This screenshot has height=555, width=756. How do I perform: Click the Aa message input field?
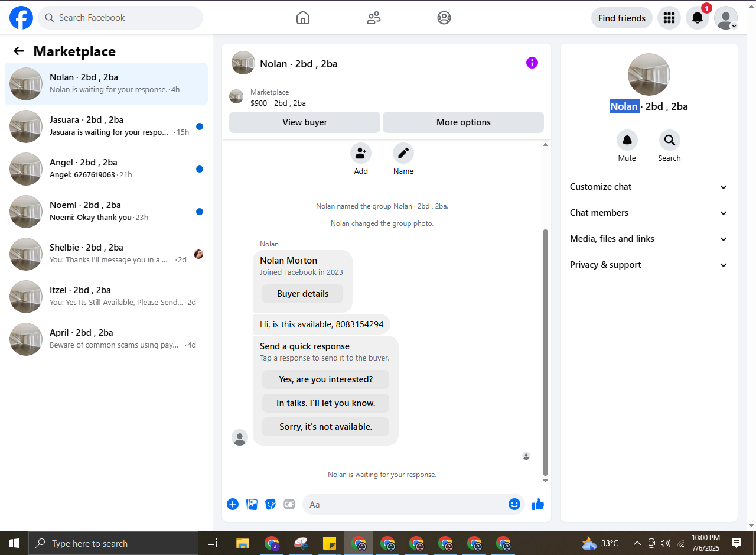pyautogui.click(x=413, y=504)
